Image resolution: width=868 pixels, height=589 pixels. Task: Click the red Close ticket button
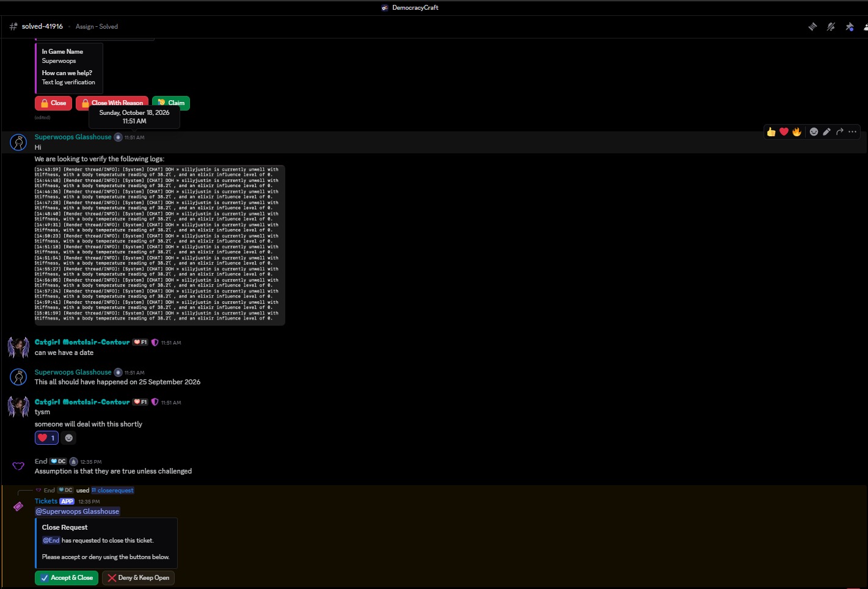pyautogui.click(x=53, y=103)
